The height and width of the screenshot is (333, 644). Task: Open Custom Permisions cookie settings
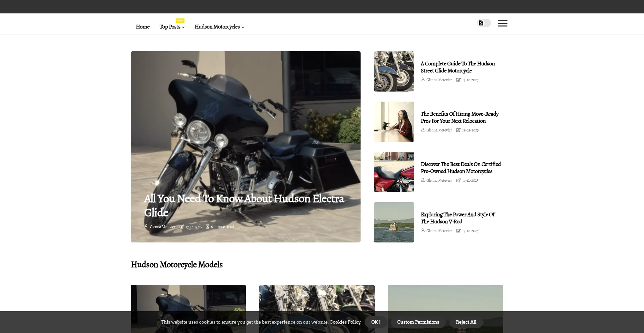click(418, 322)
